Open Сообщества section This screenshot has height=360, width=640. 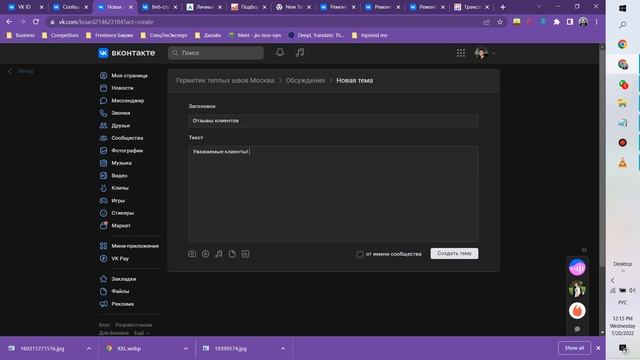click(122, 138)
